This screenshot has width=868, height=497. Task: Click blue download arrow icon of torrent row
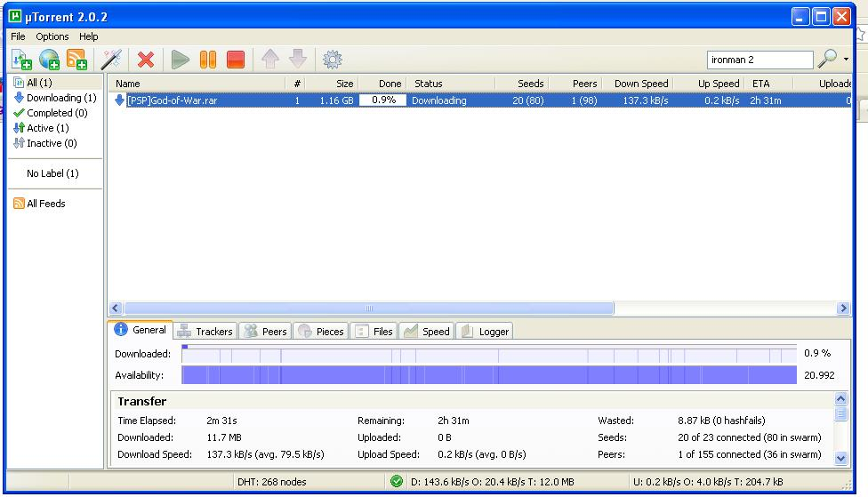pos(119,100)
